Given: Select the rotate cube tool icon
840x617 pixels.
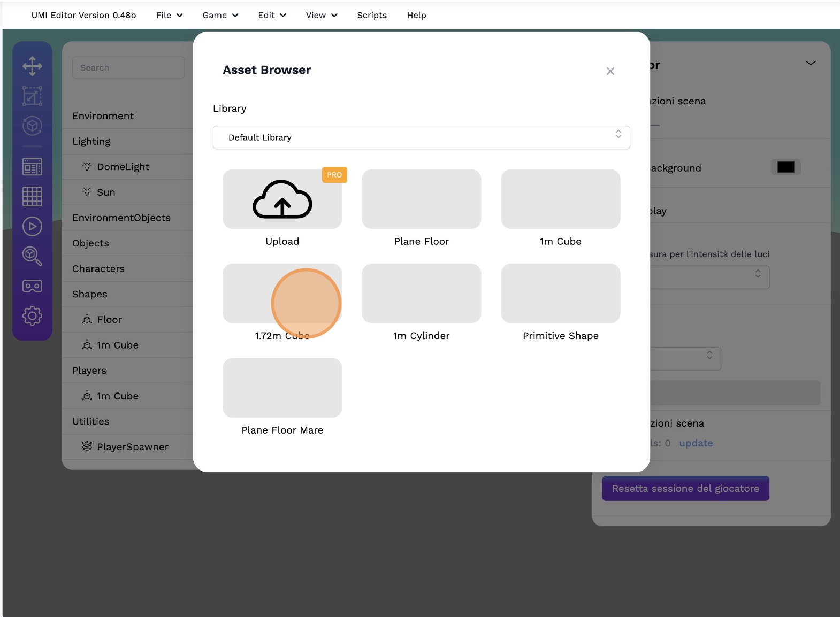Looking at the screenshot, I should pyautogui.click(x=32, y=126).
